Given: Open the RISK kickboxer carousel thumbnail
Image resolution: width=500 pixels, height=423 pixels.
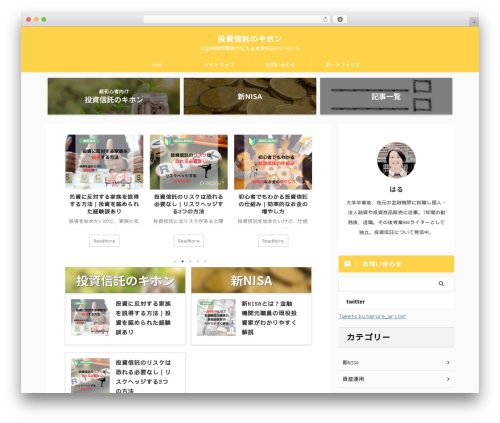Looking at the screenshot, I should click(x=189, y=162).
